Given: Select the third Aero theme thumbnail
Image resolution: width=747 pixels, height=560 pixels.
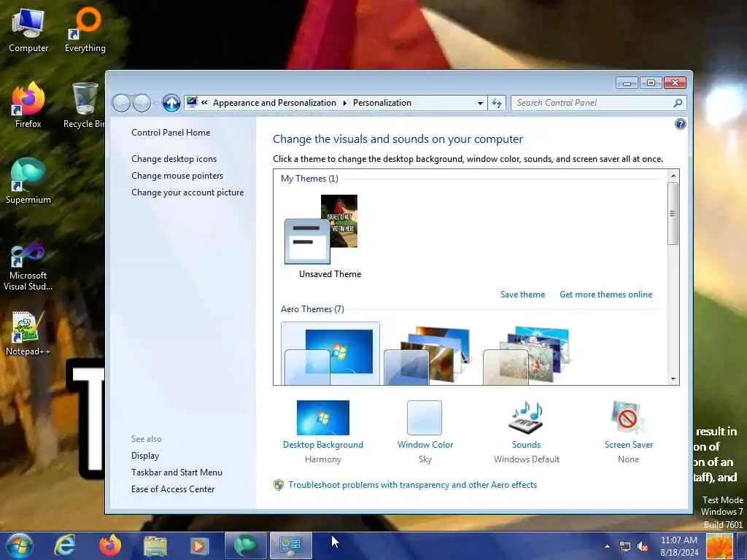Looking at the screenshot, I should coord(528,355).
